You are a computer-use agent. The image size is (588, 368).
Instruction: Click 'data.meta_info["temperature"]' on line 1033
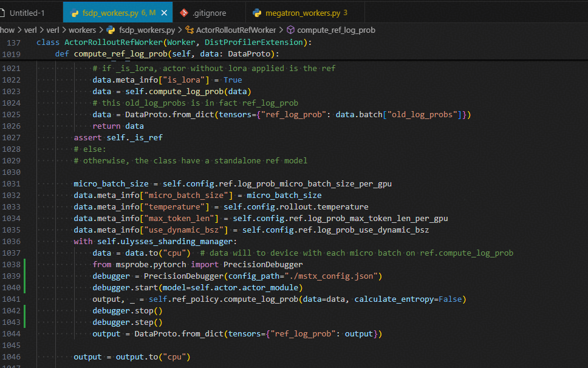142,207
